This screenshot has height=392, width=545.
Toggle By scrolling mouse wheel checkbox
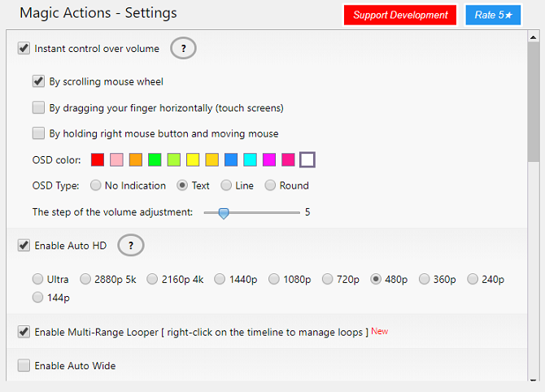point(38,81)
